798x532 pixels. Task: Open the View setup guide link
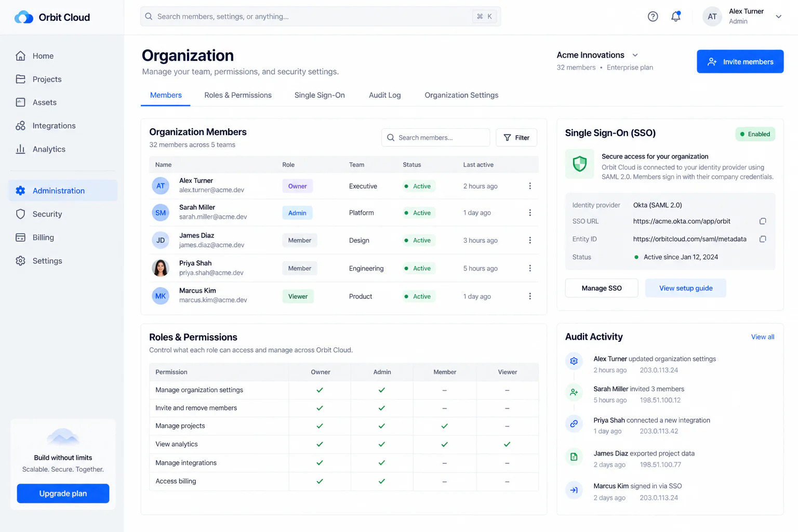click(686, 288)
